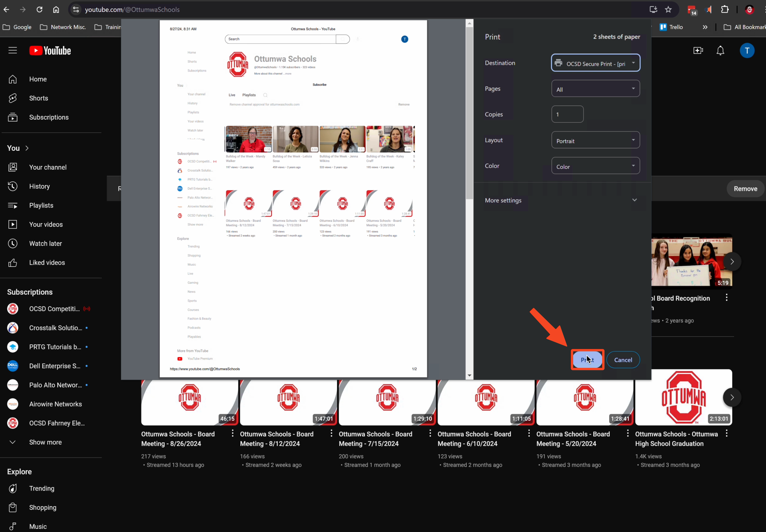Bookmark page with the star icon

668,10
